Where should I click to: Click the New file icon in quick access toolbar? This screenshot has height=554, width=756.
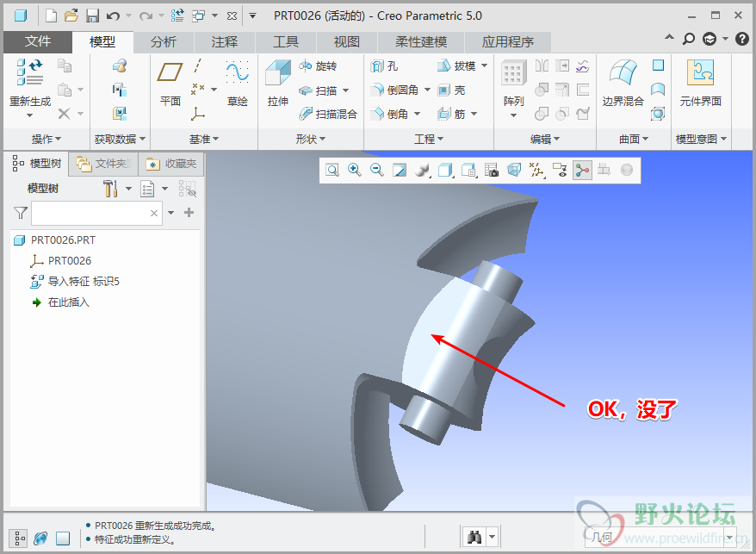point(51,16)
